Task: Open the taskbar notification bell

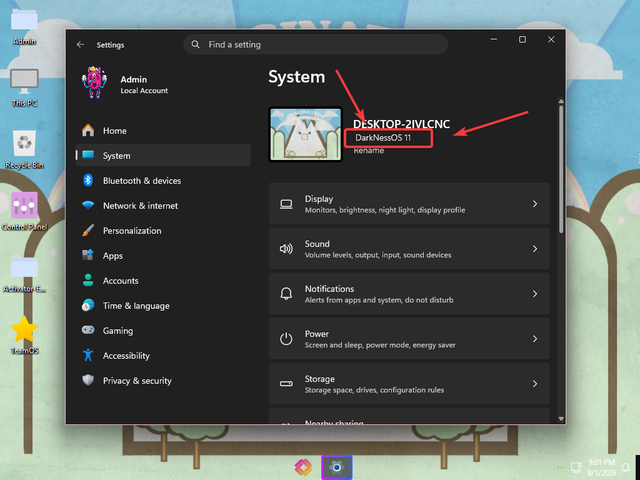Action: pos(625,467)
